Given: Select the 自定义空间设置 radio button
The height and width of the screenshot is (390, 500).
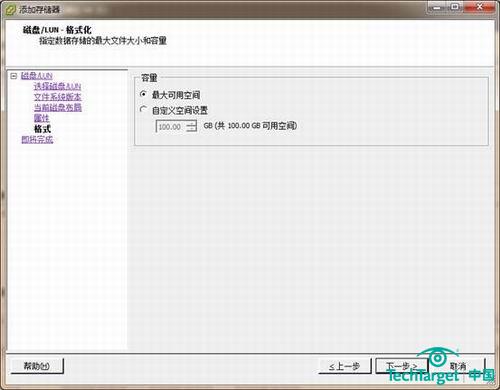Looking at the screenshot, I should (143, 109).
